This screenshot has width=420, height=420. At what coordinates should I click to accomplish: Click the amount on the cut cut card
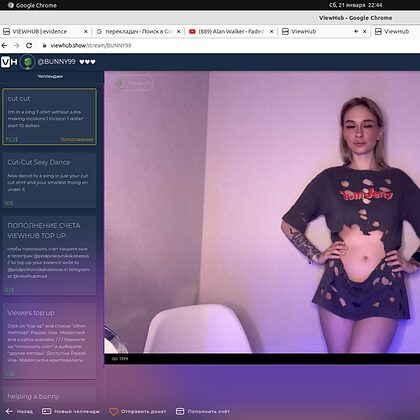[12, 139]
